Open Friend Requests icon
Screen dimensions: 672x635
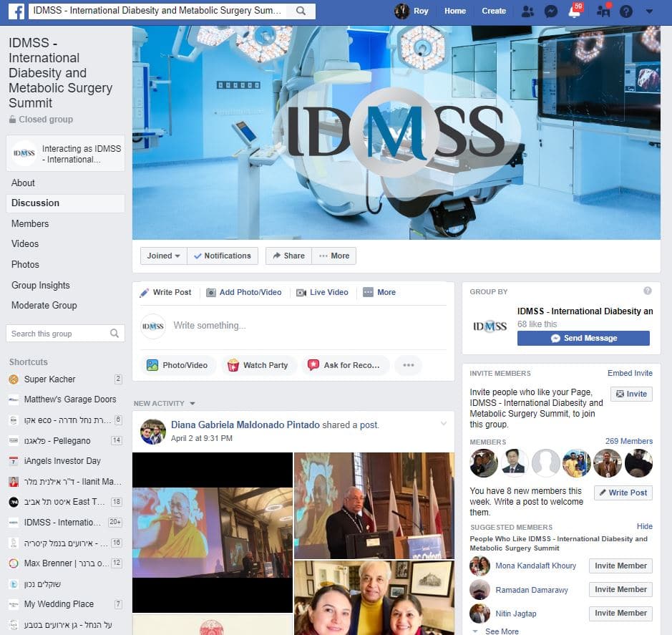pos(527,11)
